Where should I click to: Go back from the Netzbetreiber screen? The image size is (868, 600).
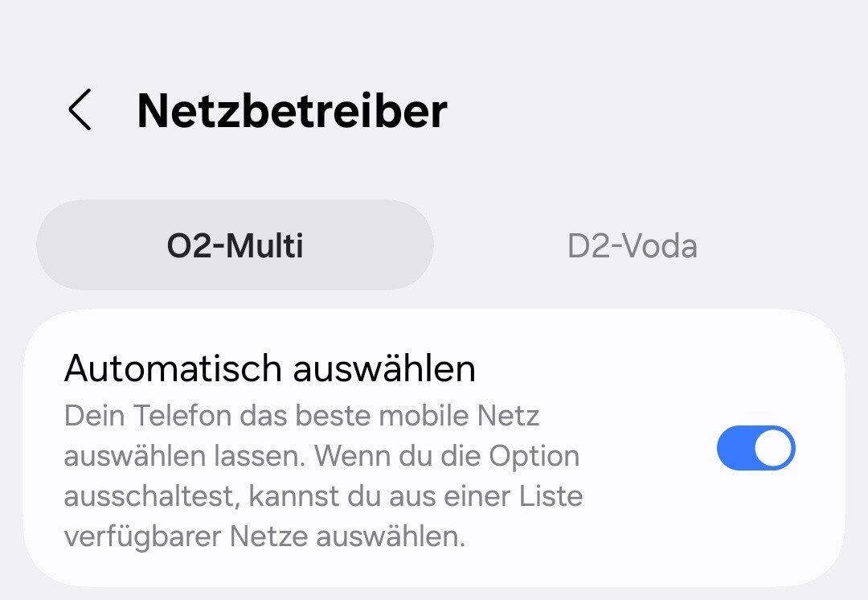(80, 110)
